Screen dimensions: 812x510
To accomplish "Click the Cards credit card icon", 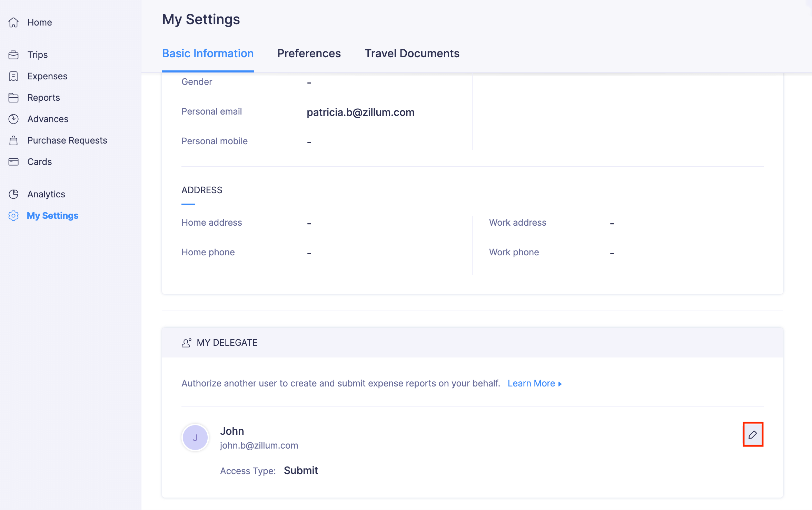I will (13, 162).
